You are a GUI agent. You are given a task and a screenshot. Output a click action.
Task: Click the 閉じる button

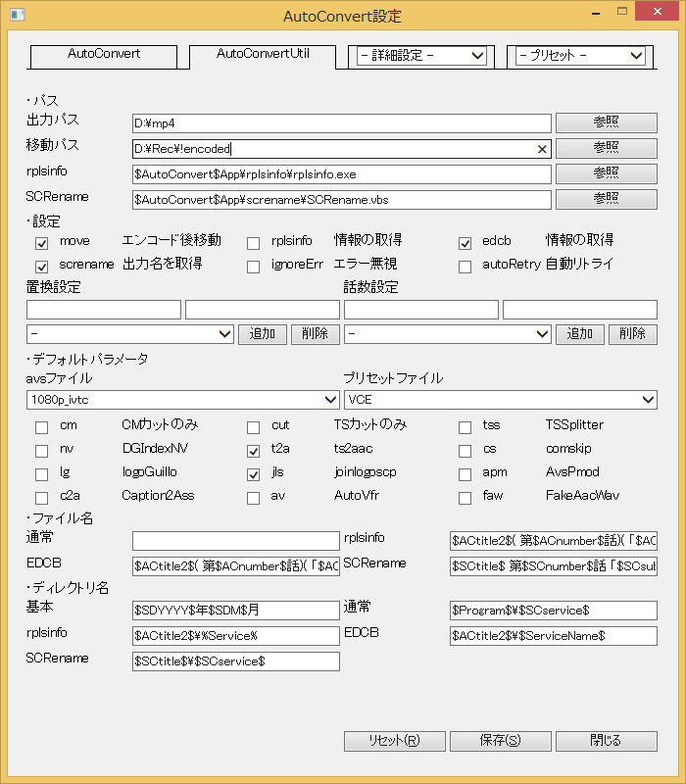pos(606,741)
